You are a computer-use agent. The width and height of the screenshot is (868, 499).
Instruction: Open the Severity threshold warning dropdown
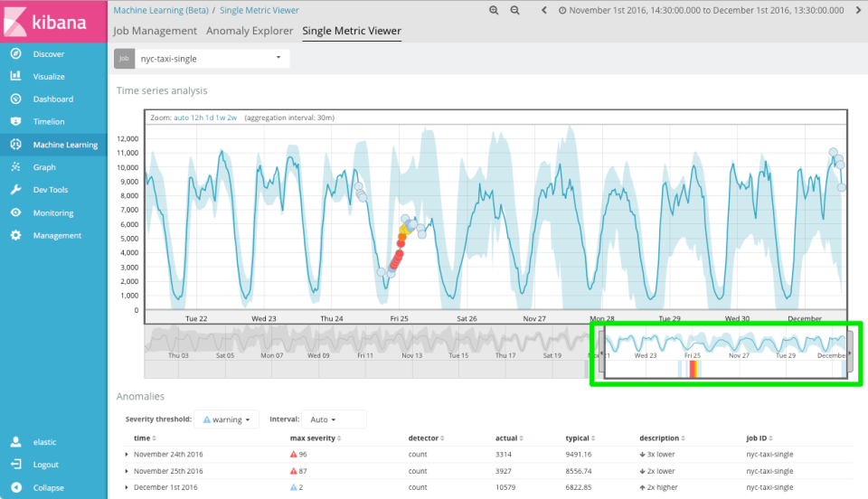pos(226,419)
